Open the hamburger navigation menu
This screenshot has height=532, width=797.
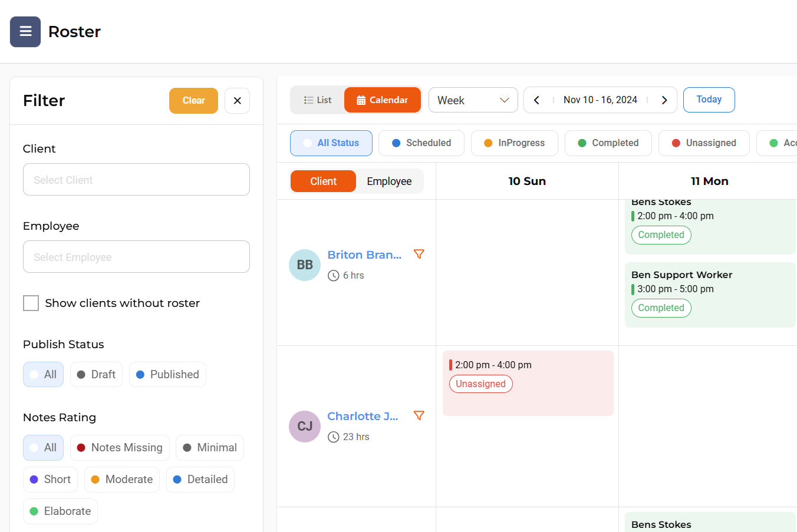[25, 32]
